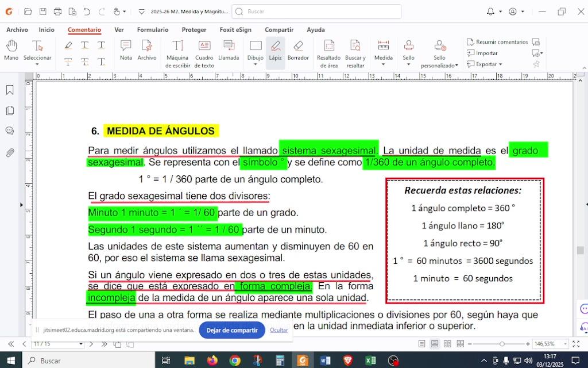
Task: Switch to continuous page view
Action: point(435,344)
